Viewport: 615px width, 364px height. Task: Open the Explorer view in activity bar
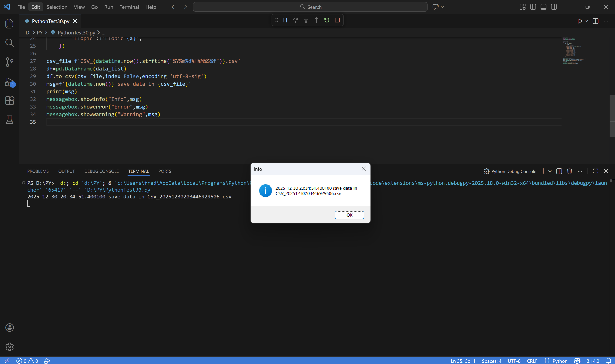(9, 24)
